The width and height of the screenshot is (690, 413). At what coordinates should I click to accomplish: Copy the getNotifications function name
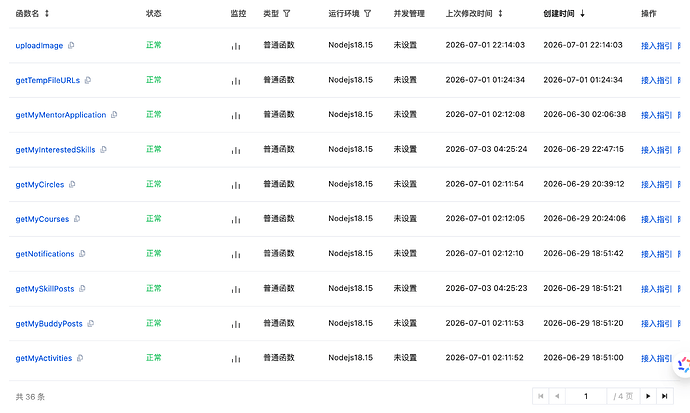coord(82,254)
